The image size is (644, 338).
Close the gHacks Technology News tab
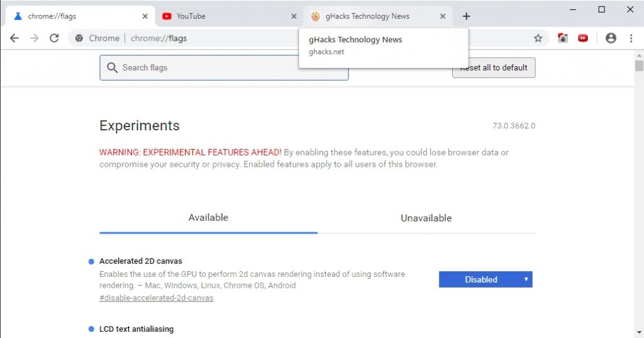[443, 16]
